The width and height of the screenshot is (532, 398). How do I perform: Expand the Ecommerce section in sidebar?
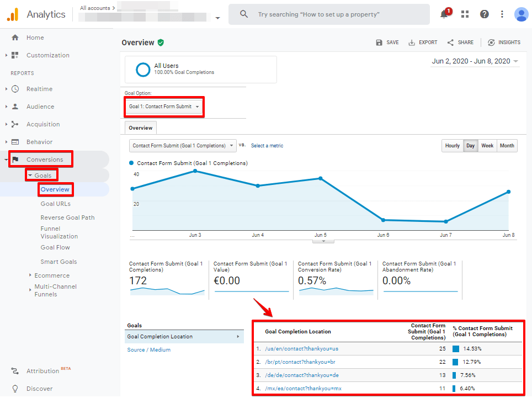pyautogui.click(x=52, y=275)
